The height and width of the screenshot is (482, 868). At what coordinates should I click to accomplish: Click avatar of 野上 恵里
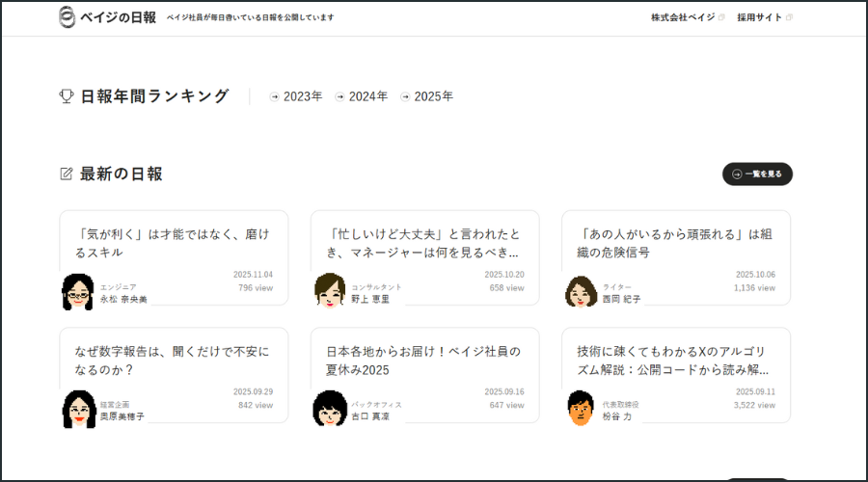tap(330, 290)
